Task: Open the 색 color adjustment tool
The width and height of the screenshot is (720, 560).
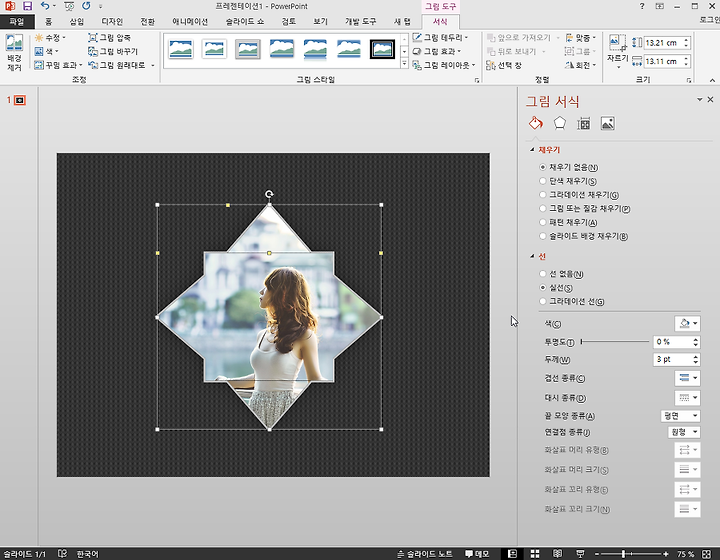Action: tap(46, 51)
